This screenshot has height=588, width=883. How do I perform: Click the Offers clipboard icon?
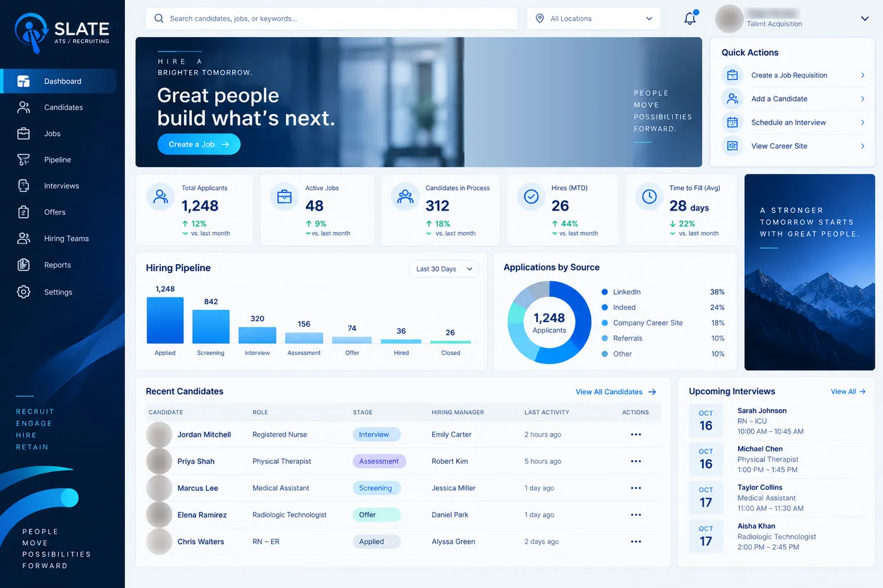pyautogui.click(x=23, y=212)
